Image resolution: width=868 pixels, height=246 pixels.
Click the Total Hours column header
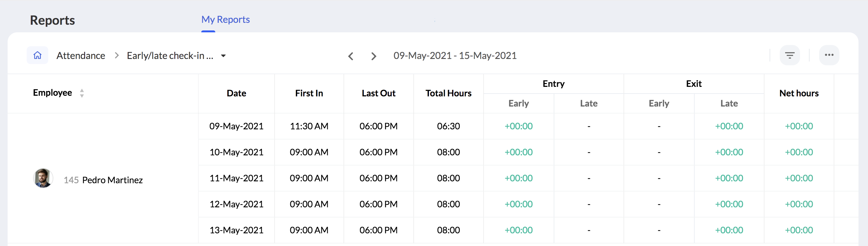pos(448,93)
